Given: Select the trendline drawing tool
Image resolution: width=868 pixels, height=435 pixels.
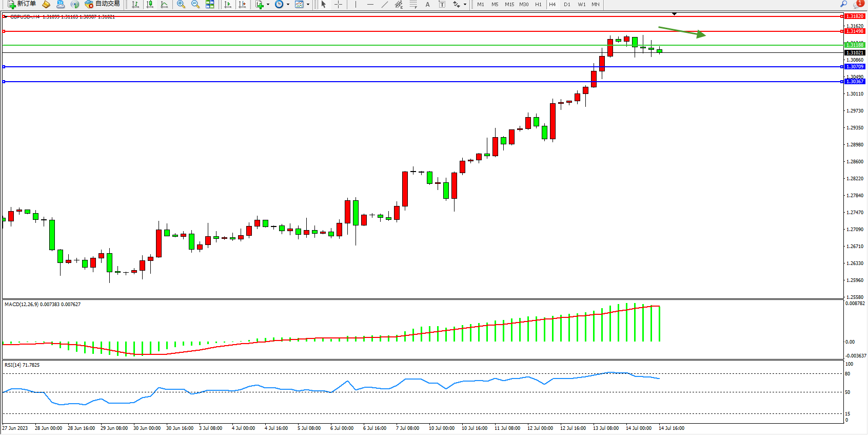Looking at the screenshot, I should tap(384, 4).
